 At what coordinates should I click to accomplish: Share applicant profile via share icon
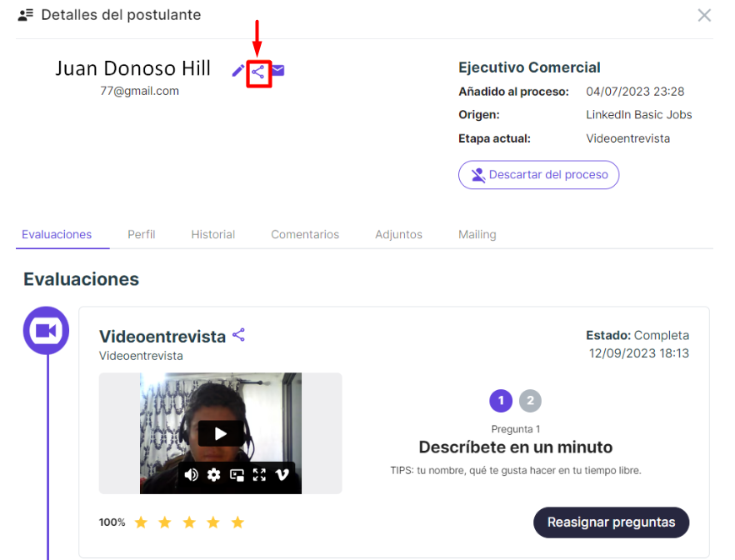click(258, 72)
